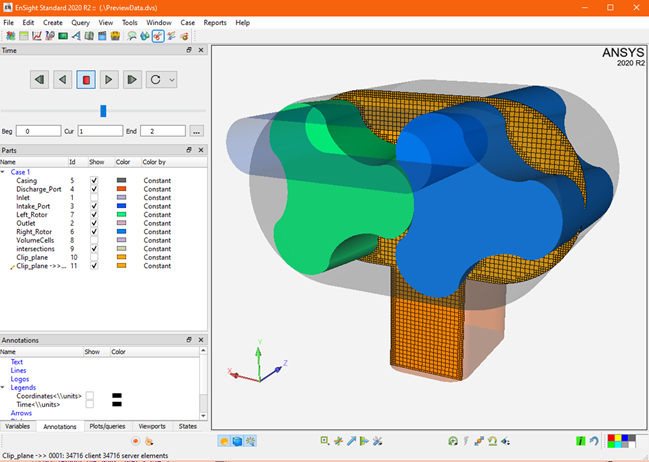Image resolution: width=649 pixels, height=462 pixels.
Task: Open the green viewports icon
Action: pos(63,36)
